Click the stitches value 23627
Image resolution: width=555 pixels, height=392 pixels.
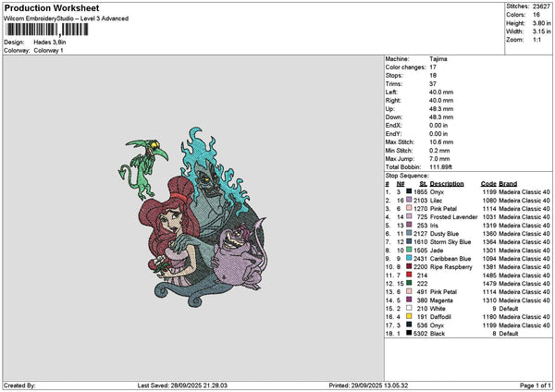coord(541,6)
